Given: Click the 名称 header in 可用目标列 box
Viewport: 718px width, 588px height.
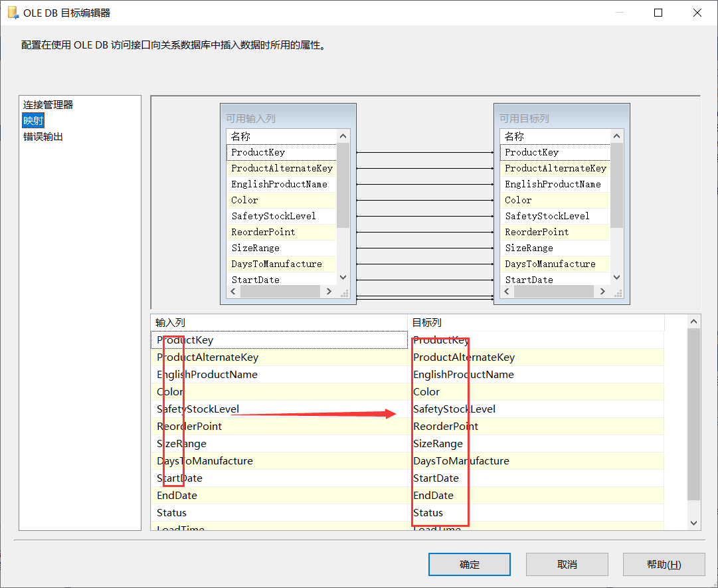Looking at the screenshot, I should tap(555, 136).
